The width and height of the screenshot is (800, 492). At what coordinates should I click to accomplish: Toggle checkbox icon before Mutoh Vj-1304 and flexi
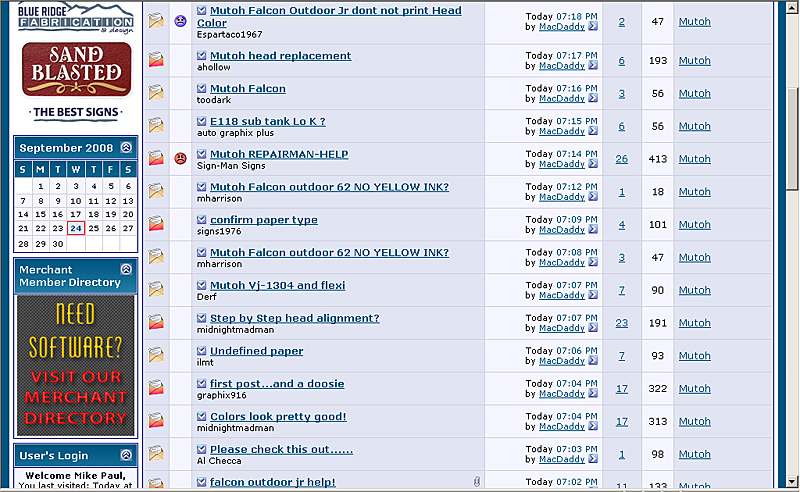[202, 285]
